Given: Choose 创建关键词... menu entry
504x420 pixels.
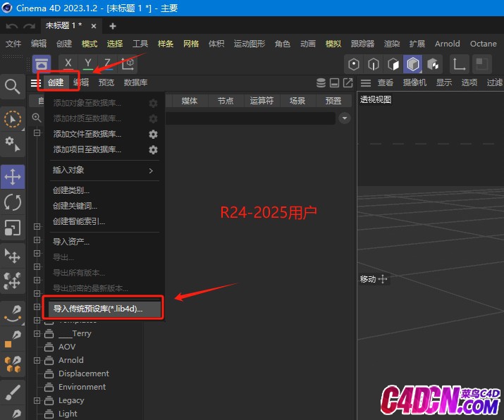Looking at the screenshot, I should [75, 206].
